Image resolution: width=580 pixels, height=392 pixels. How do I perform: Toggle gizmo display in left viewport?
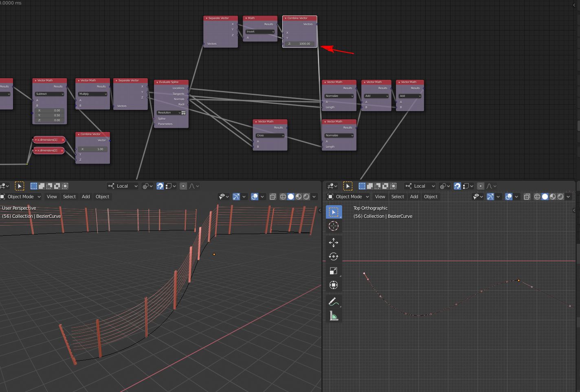pos(236,197)
